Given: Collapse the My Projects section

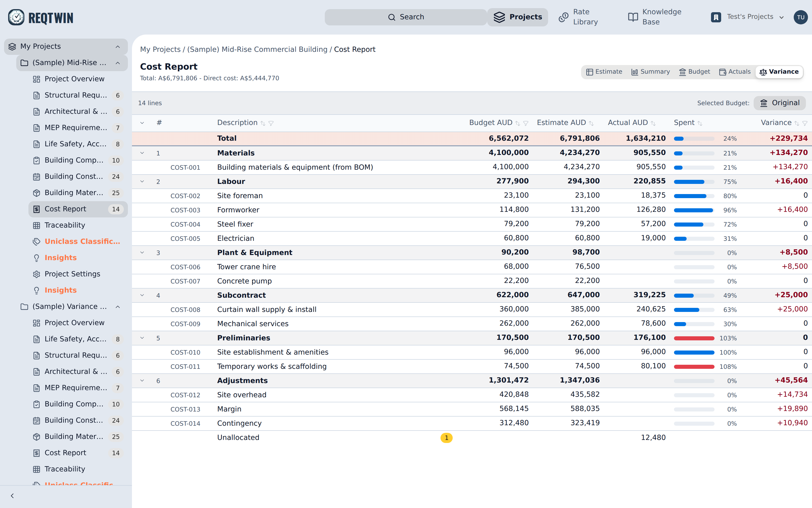Looking at the screenshot, I should coord(118,47).
